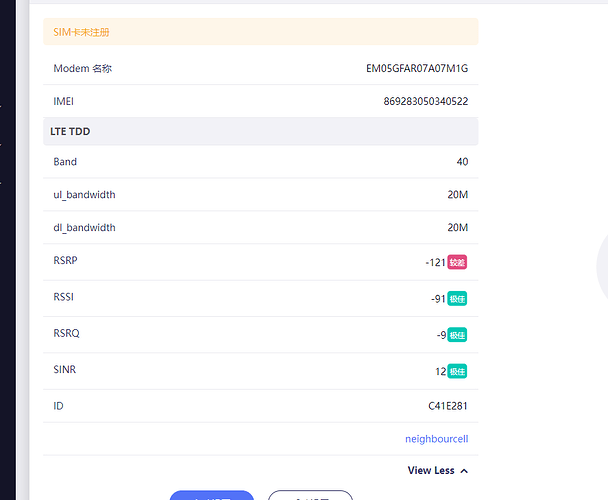Click the RSRP value -121
The height and width of the screenshot is (500, 608).
click(435, 262)
